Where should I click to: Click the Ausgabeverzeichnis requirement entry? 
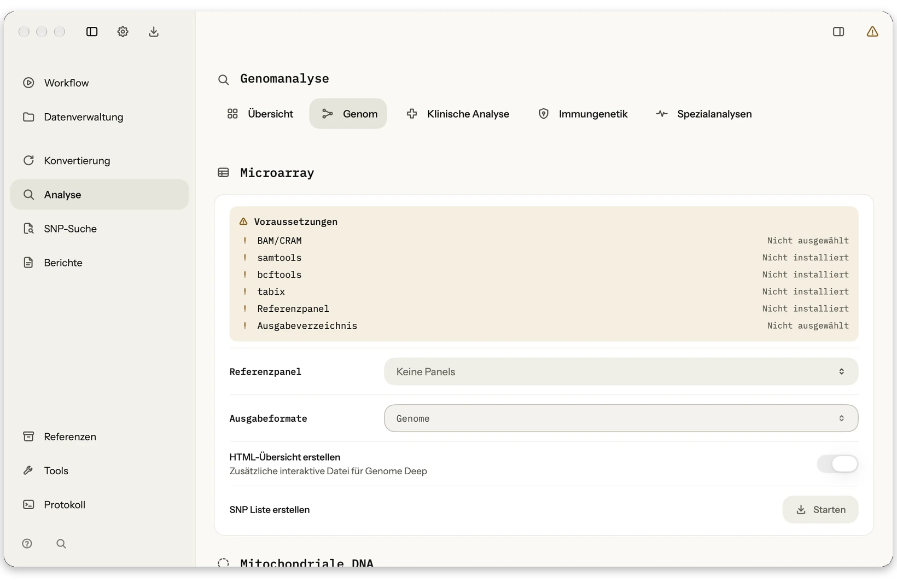[x=544, y=325]
